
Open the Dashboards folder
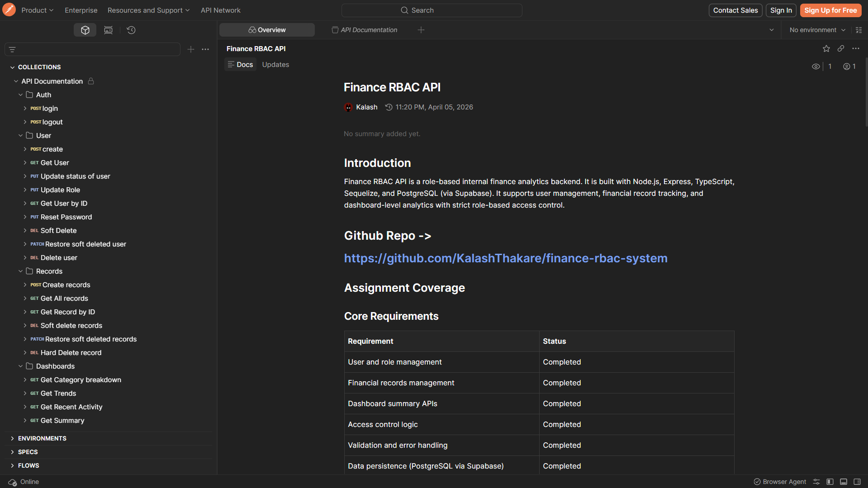55,366
